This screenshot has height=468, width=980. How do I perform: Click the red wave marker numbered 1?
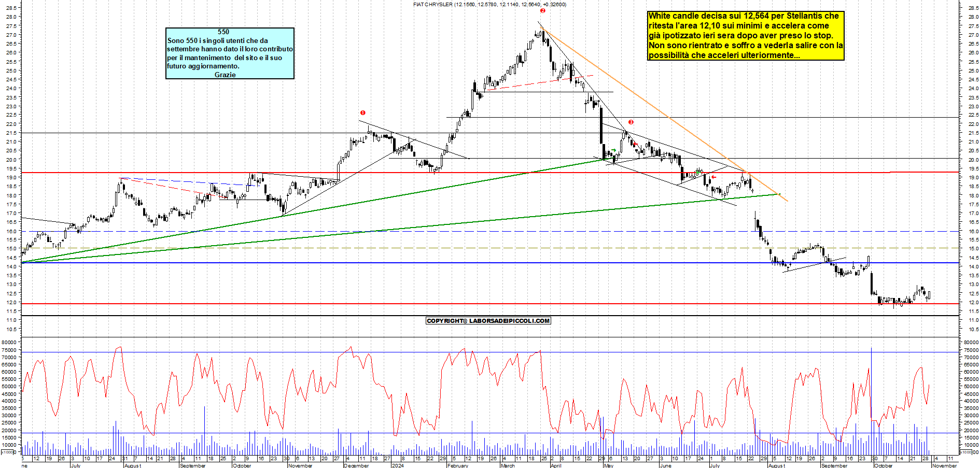point(363,112)
